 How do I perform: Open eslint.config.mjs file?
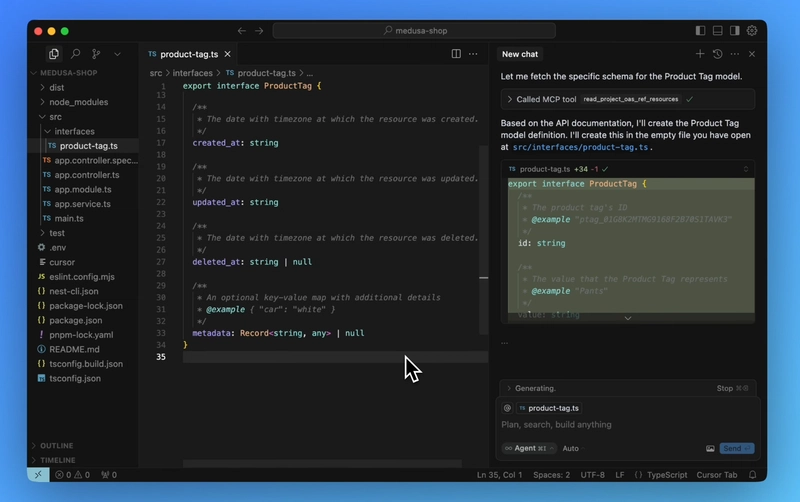click(x=82, y=277)
